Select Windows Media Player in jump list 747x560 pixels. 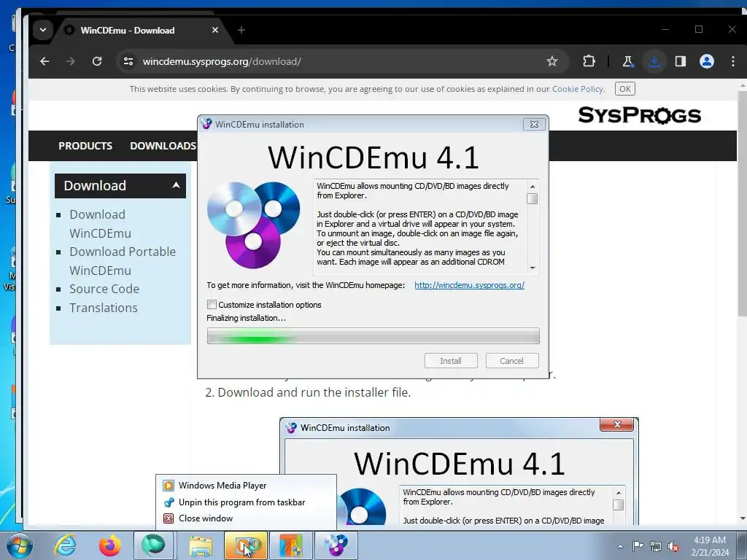click(x=246, y=486)
